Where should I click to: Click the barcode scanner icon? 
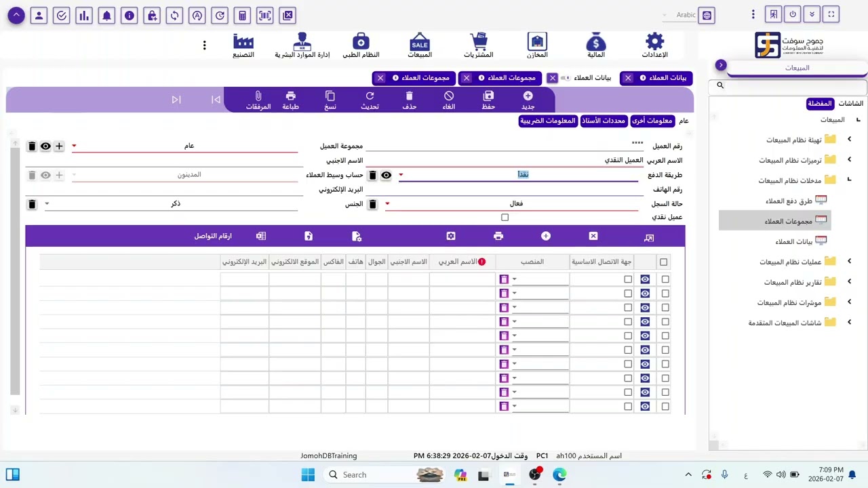tap(265, 15)
